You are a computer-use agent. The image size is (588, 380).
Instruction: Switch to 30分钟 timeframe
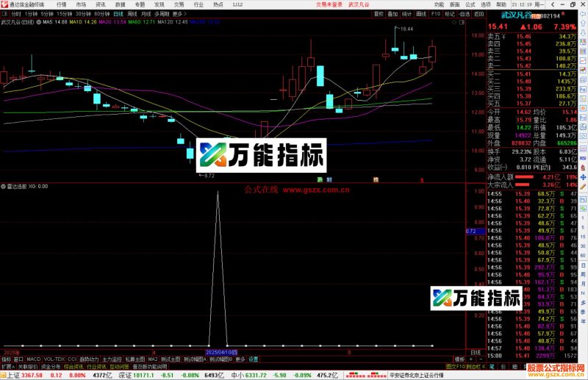(x=83, y=14)
